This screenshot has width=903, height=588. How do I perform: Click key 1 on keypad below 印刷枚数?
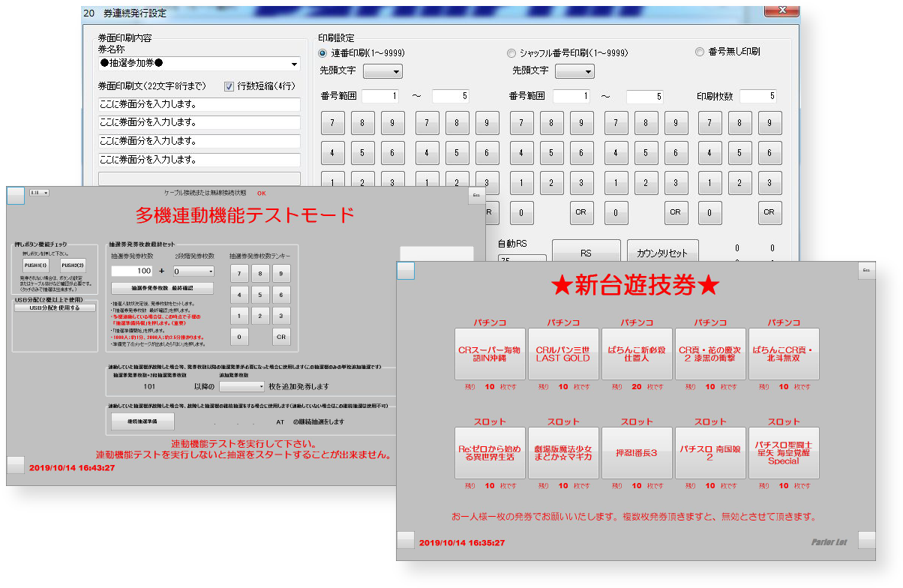pos(709,182)
